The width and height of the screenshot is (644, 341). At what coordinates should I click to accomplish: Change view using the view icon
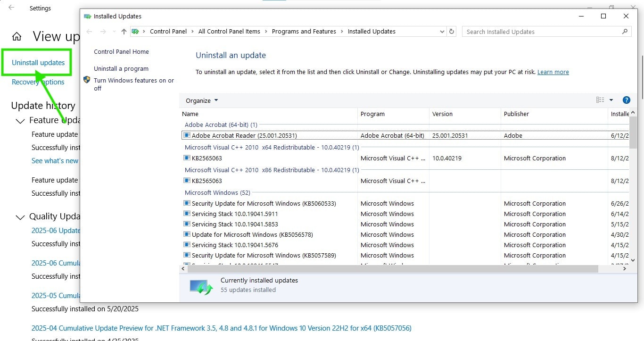coord(600,100)
